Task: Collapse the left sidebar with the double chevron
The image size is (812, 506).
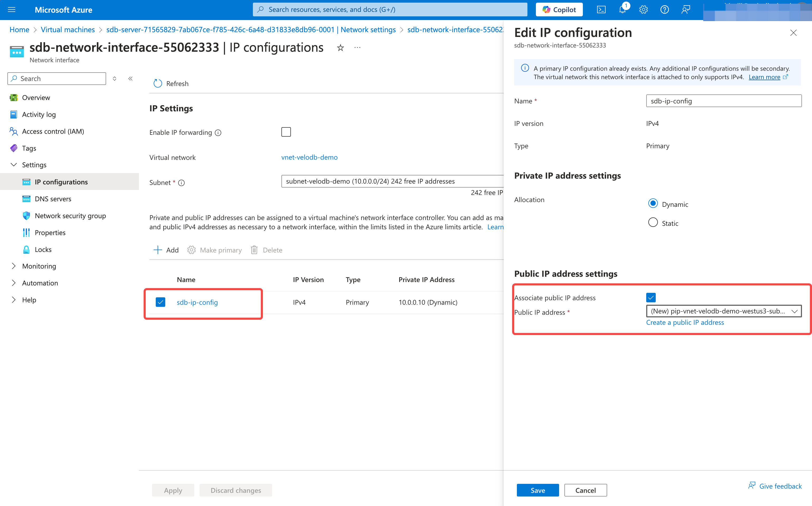Action: click(131, 79)
